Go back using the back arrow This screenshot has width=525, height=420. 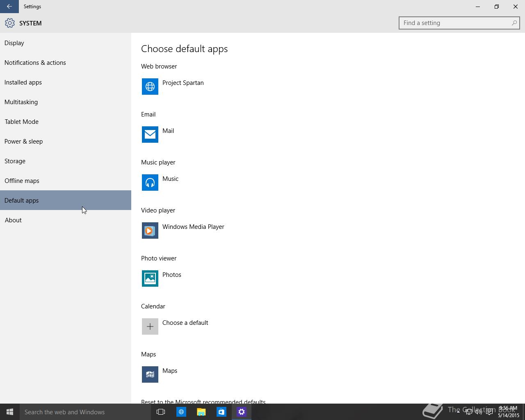[x=9, y=7]
